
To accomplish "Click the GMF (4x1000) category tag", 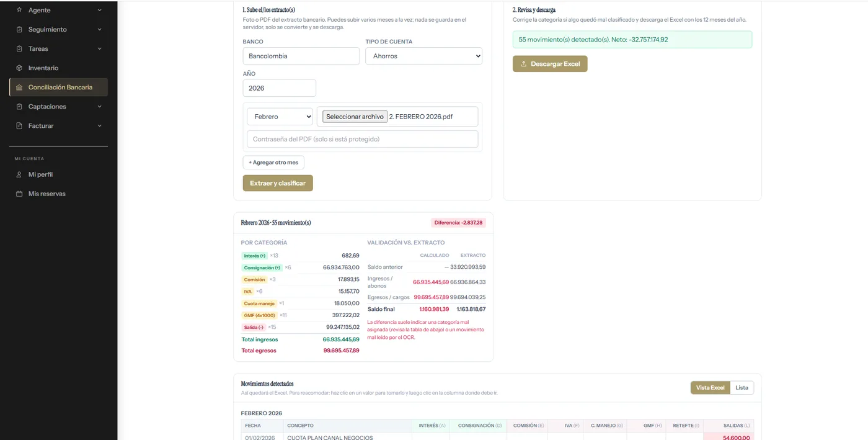I will [259, 315].
